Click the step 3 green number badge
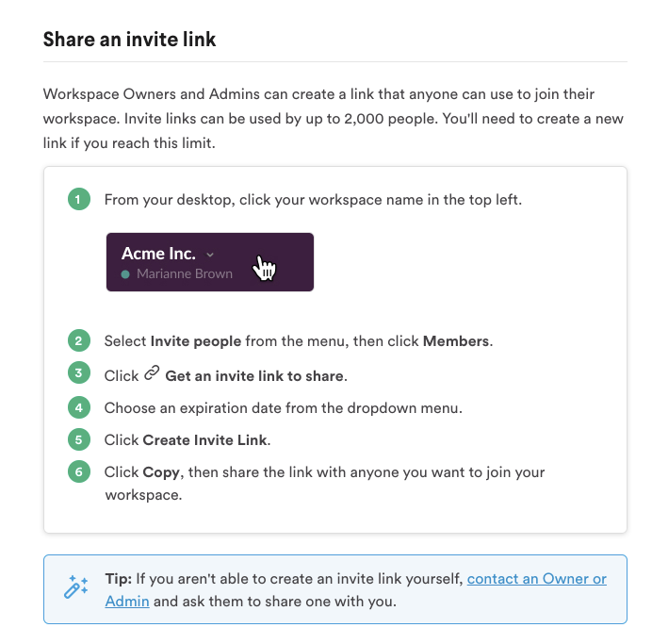Viewport: 652px width, 644px height. tap(79, 372)
